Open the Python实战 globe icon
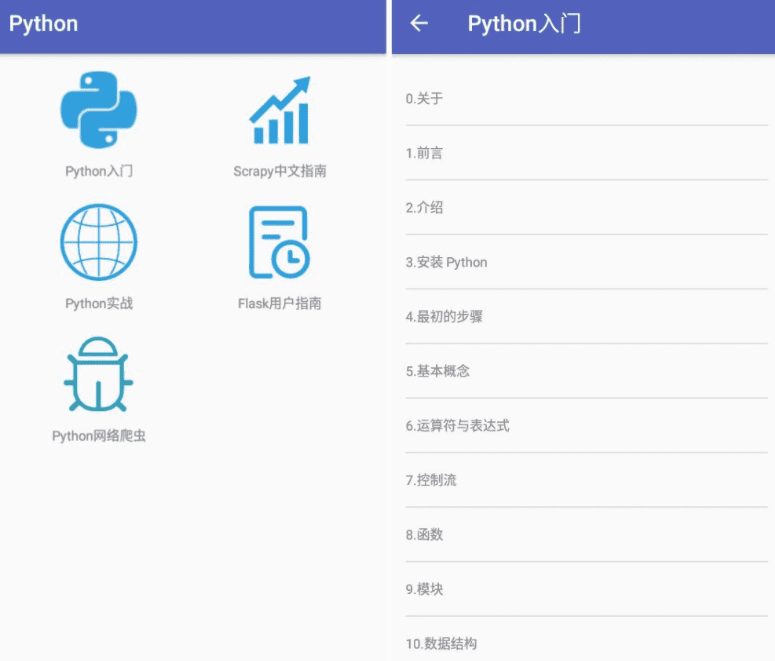 tap(99, 242)
